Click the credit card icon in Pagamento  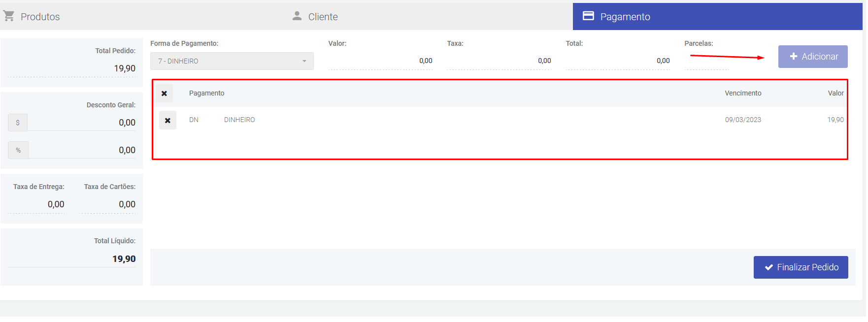click(588, 16)
